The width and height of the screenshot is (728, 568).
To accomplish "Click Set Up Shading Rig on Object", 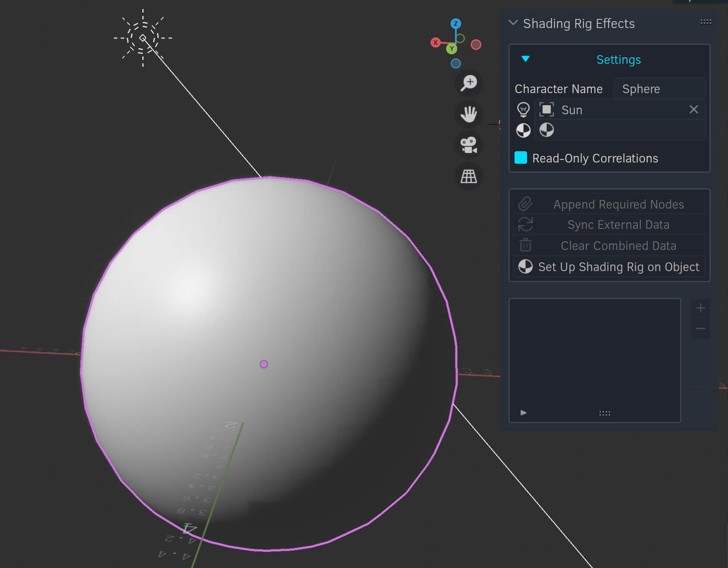I will pyautogui.click(x=609, y=267).
